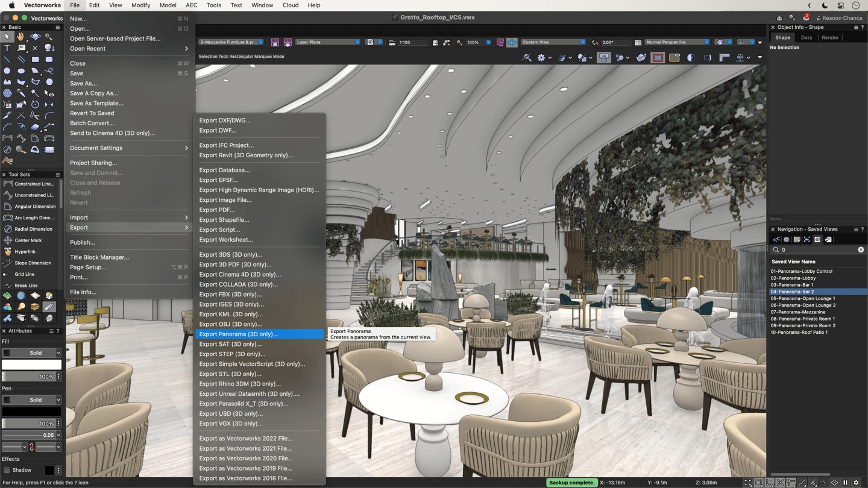Click the Saved Views search field
The image size is (868, 488).
click(x=817, y=249)
